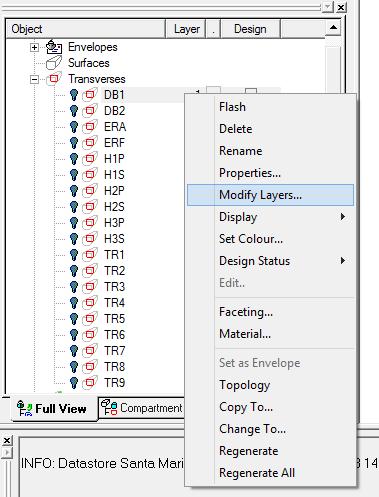Close the message log panel
Image resolution: width=379 pixels, height=497 pixels.
(x=6, y=441)
